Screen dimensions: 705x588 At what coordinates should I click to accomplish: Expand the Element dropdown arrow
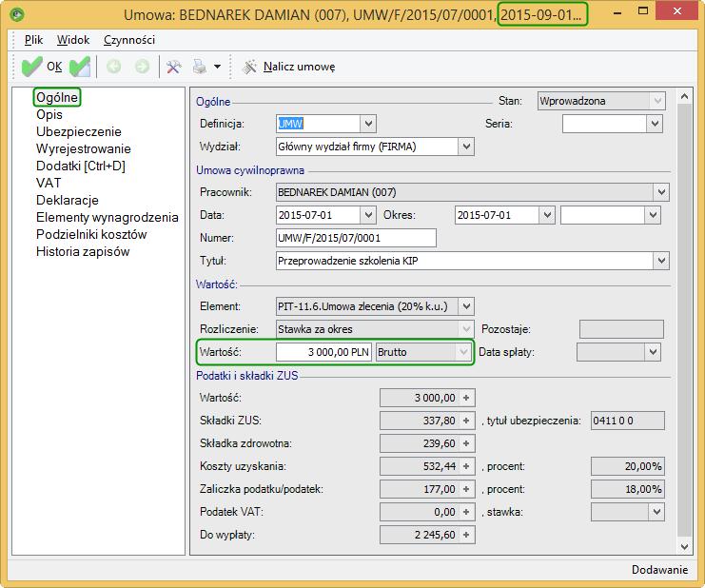(x=466, y=306)
